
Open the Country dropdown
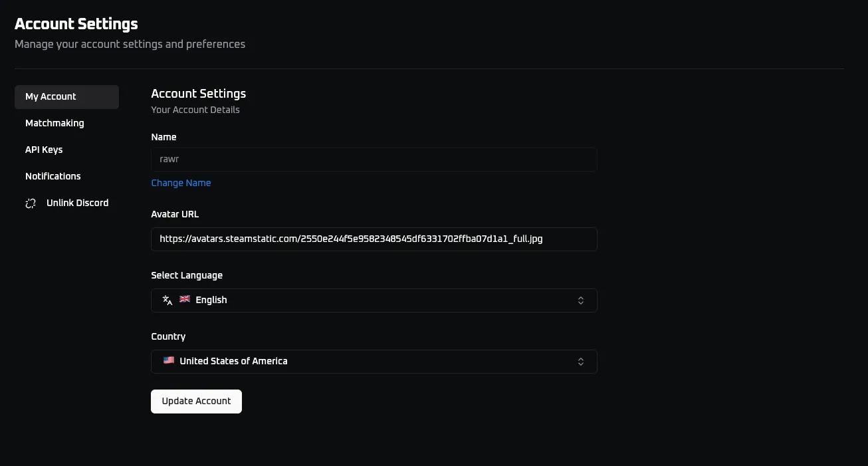(x=374, y=361)
